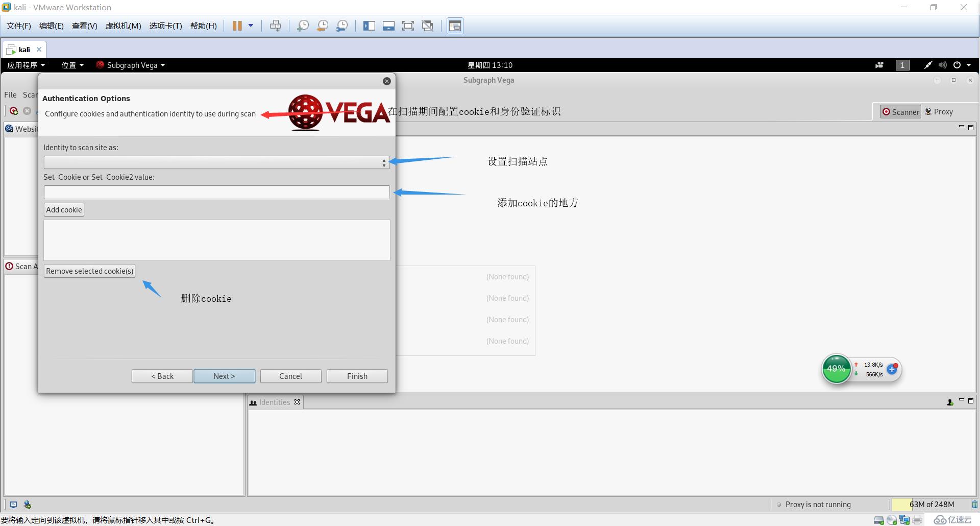Click the stop scan icon in Vega toolbar
Viewport: 980px width, 526px height.
click(x=27, y=111)
